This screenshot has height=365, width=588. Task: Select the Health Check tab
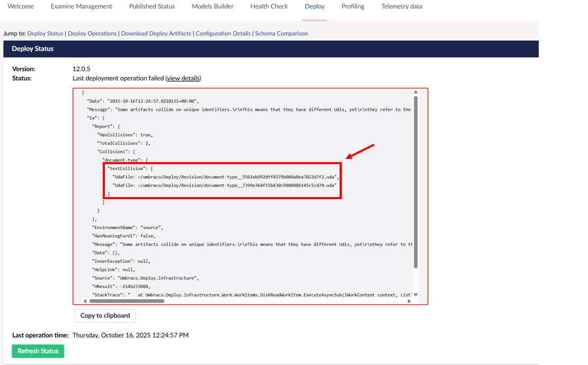[x=269, y=6]
